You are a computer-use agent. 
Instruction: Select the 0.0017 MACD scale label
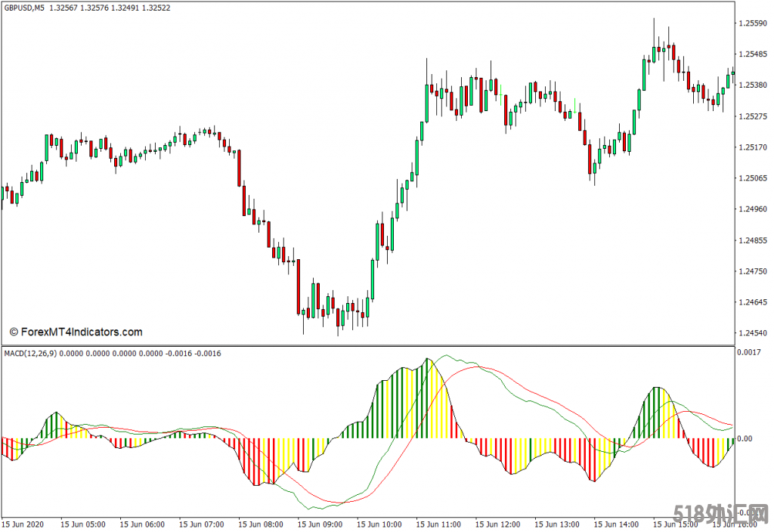point(750,352)
